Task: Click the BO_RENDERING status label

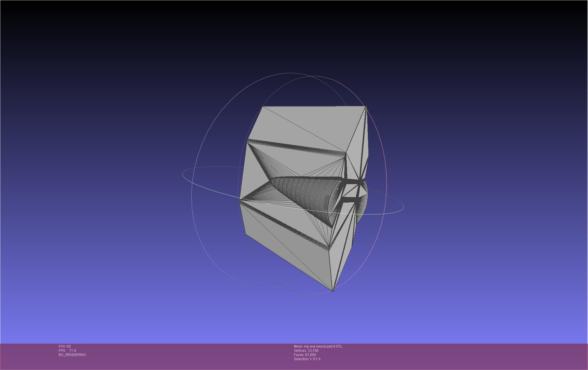Action: (x=72, y=355)
